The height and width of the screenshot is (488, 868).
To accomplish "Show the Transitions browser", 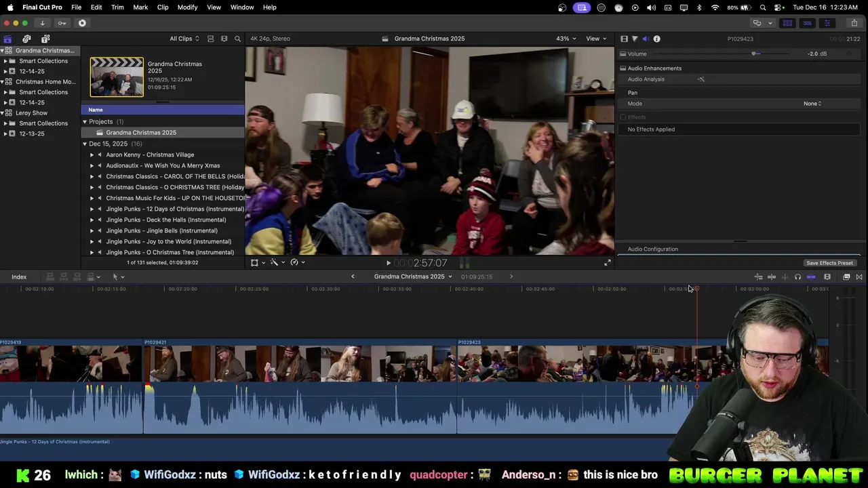I will 859,277.
